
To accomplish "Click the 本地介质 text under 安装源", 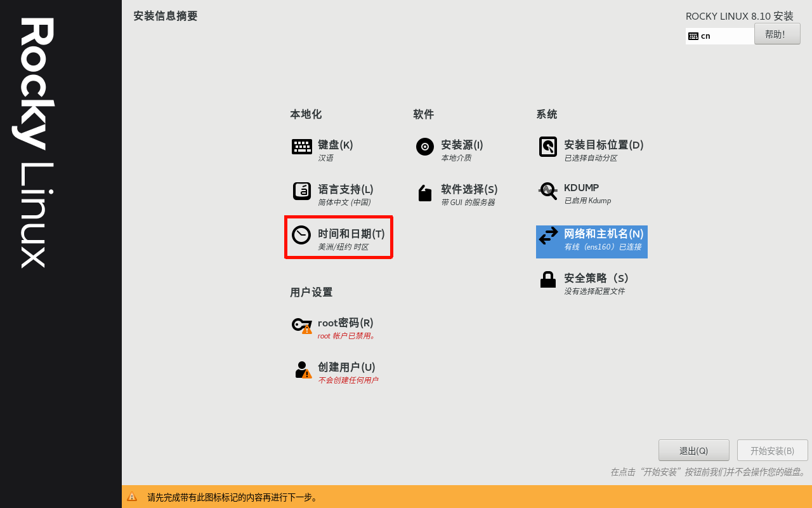I will [x=456, y=158].
